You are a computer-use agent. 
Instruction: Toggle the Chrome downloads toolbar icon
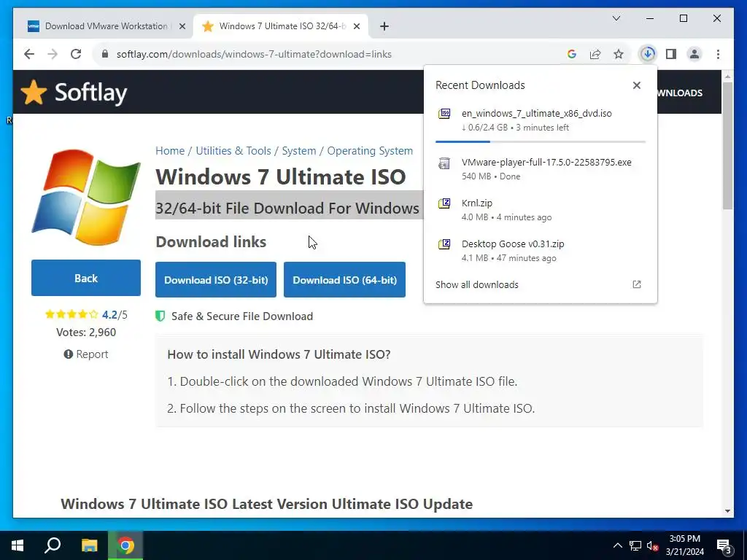click(648, 54)
